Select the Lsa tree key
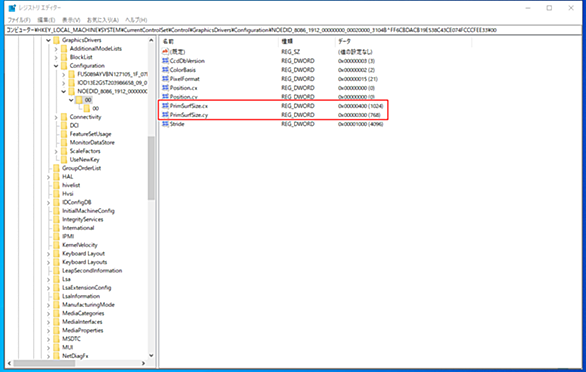The height and width of the screenshot is (372, 586). coord(66,279)
